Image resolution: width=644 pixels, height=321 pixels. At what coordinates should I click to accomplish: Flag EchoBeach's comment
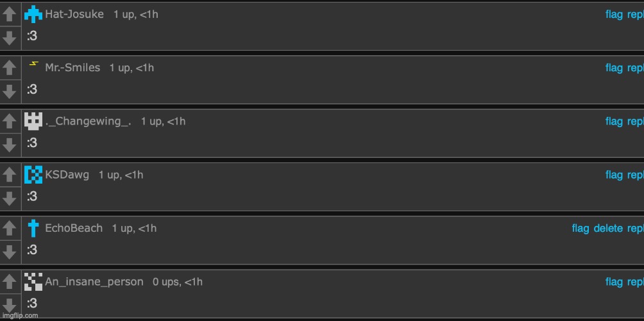point(580,228)
